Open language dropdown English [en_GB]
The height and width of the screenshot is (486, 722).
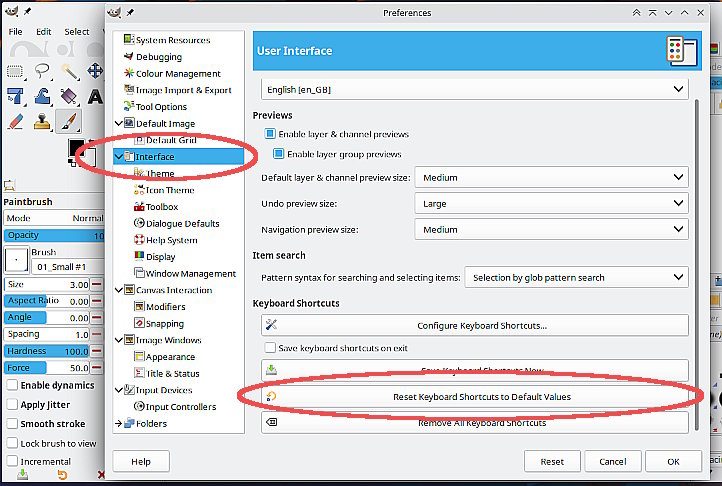click(x=475, y=89)
